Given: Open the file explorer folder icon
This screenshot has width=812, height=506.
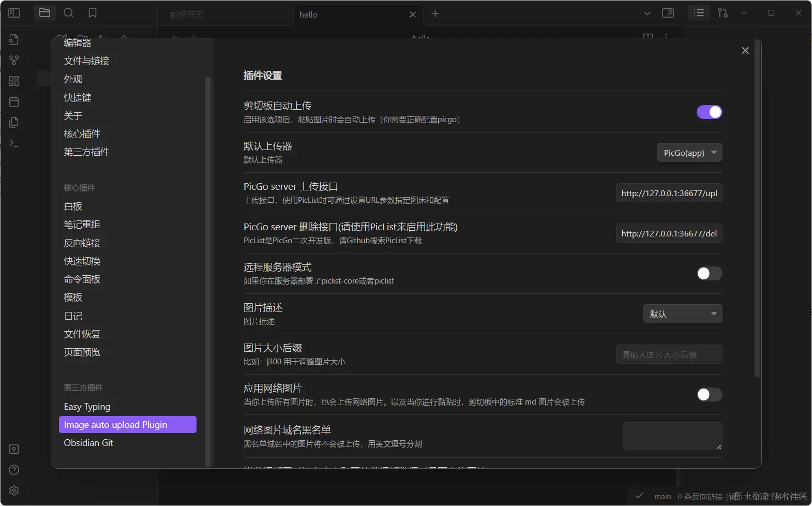Looking at the screenshot, I should (45, 13).
